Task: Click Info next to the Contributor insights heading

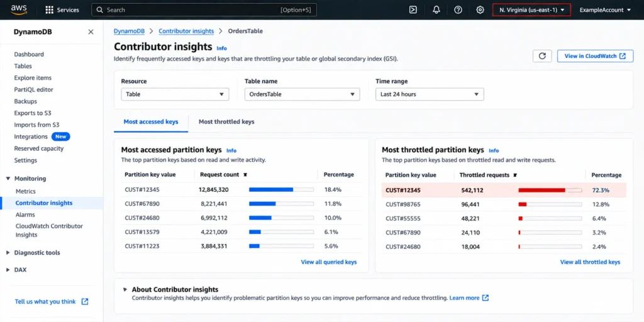Action: click(222, 48)
